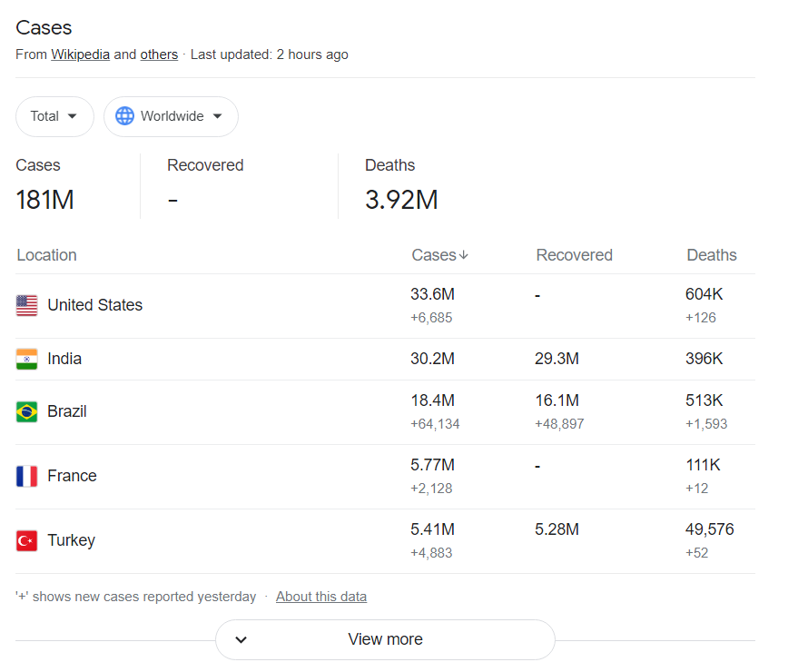The height and width of the screenshot is (672, 808).
Task: Click the Cases section heading
Action: pyautogui.click(x=44, y=28)
